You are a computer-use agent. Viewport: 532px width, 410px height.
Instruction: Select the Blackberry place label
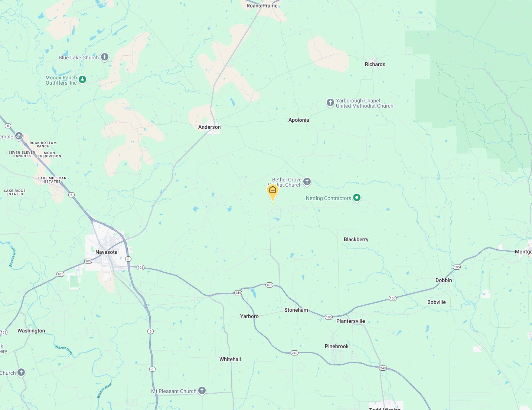356,239
